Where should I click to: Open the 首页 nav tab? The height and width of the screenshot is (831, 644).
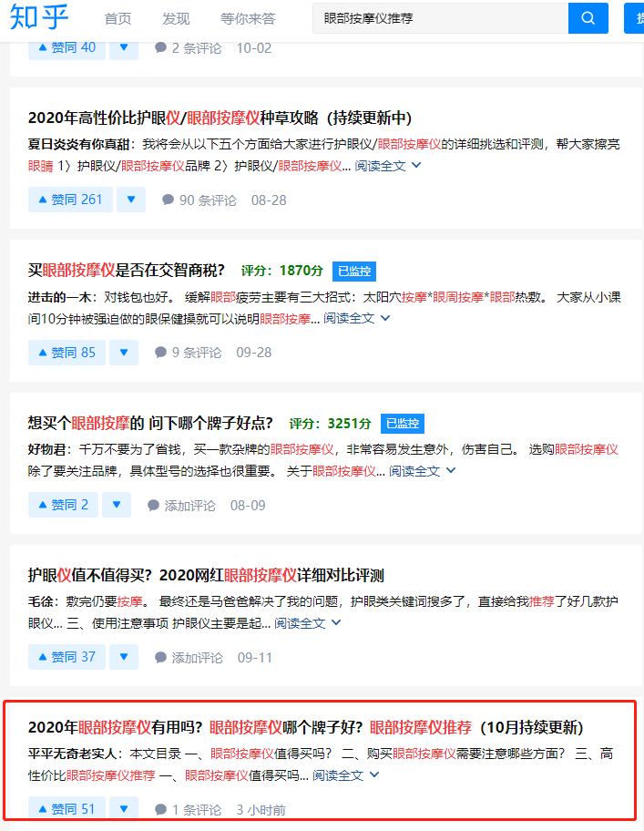pyautogui.click(x=118, y=18)
